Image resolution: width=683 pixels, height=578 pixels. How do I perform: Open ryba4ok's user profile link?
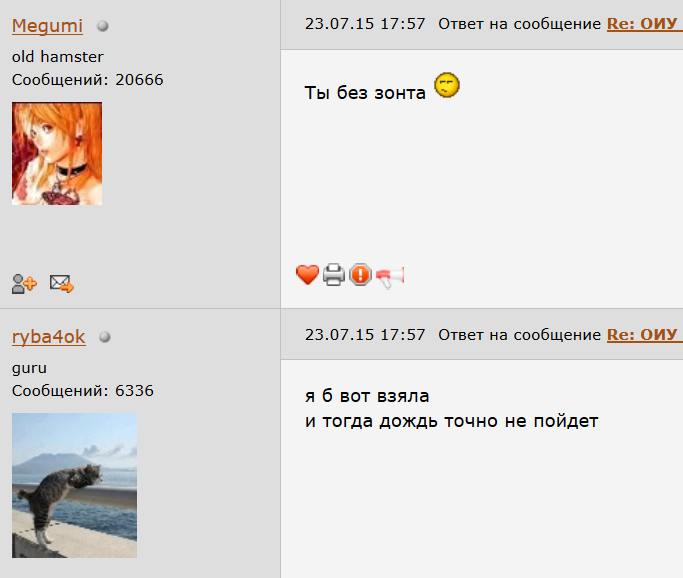[48, 337]
